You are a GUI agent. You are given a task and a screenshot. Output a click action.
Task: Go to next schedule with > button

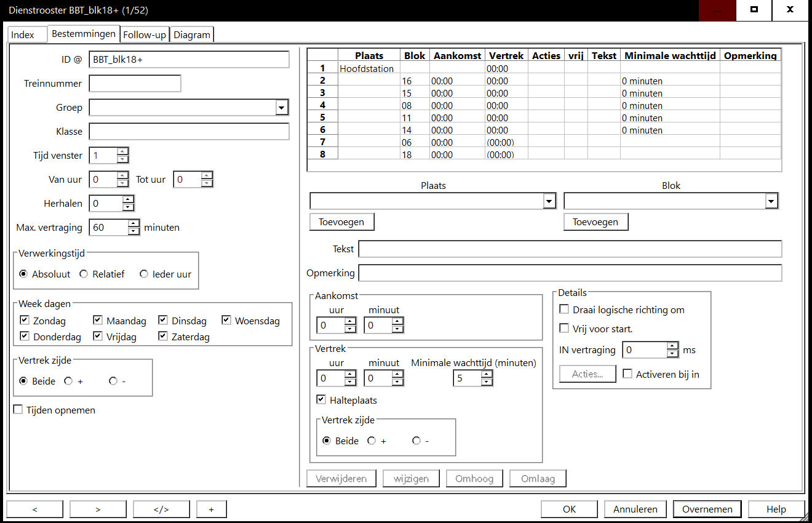(x=98, y=509)
